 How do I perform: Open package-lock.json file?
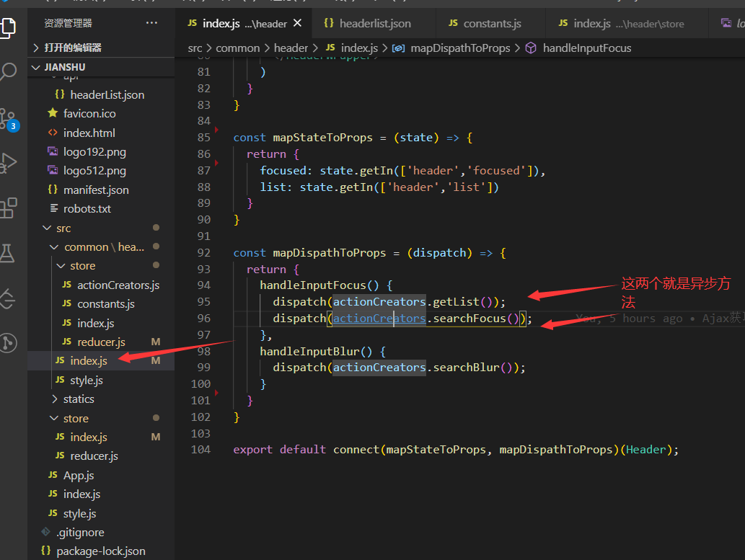(x=101, y=551)
